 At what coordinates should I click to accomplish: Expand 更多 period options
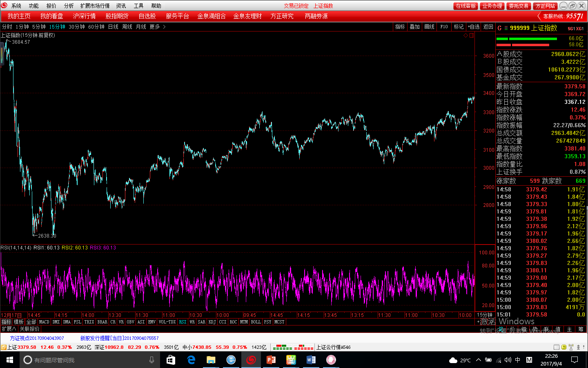click(x=158, y=27)
